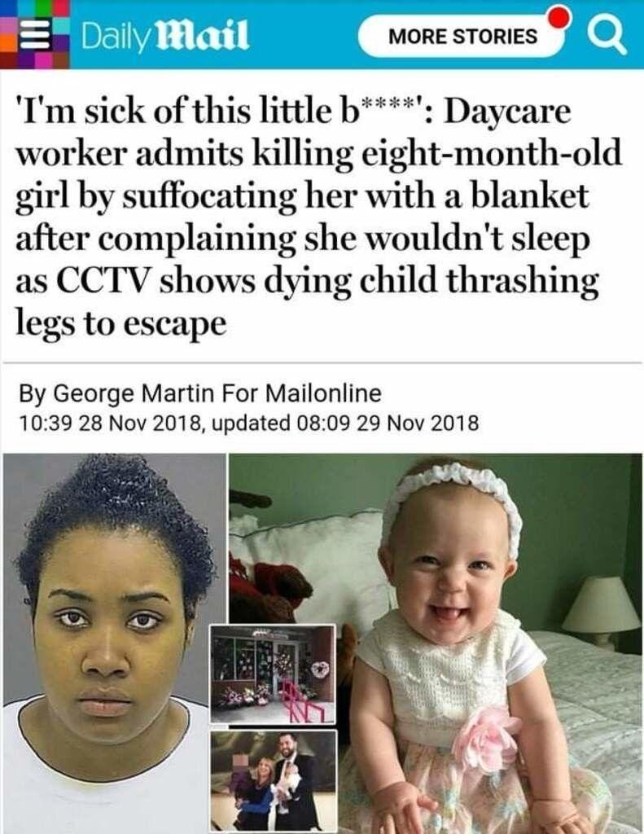Image resolution: width=644 pixels, height=834 pixels.
Task: Click the Daily Mail logo
Action: point(164,36)
